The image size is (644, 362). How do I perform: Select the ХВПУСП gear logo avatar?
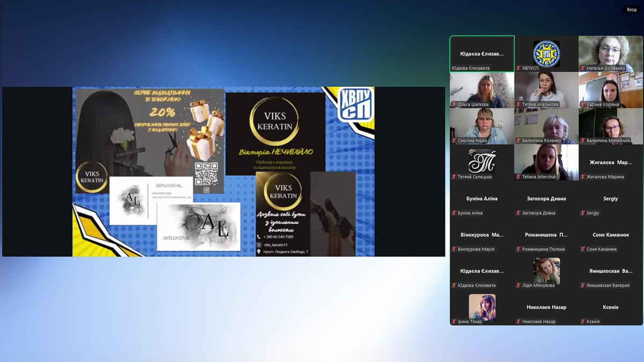click(546, 53)
